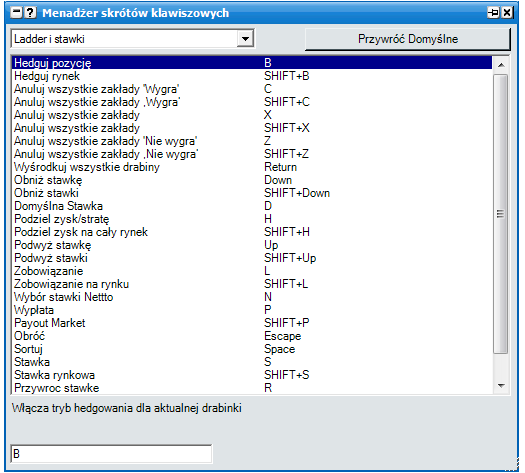Select the 'Wybór stawki Nettto' row
This screenshot has height=473, width=525.
pos(252,297)
